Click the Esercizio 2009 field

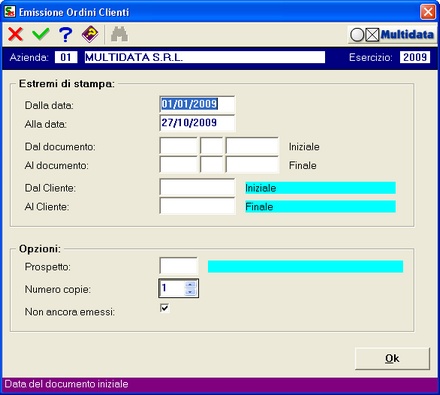point(415,57)
